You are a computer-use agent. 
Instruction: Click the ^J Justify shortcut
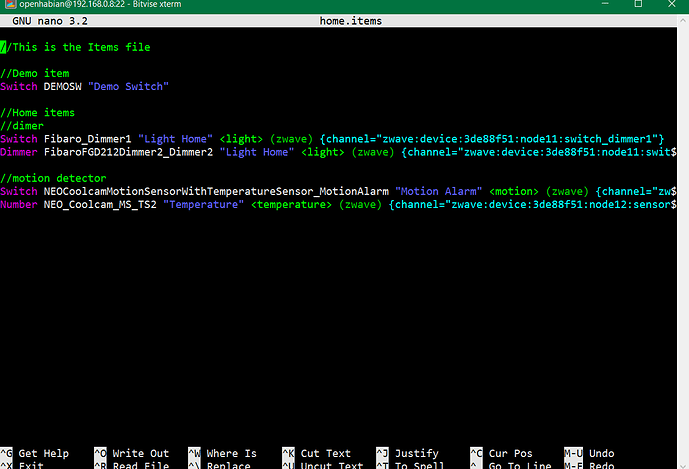[x=407, y=453]
